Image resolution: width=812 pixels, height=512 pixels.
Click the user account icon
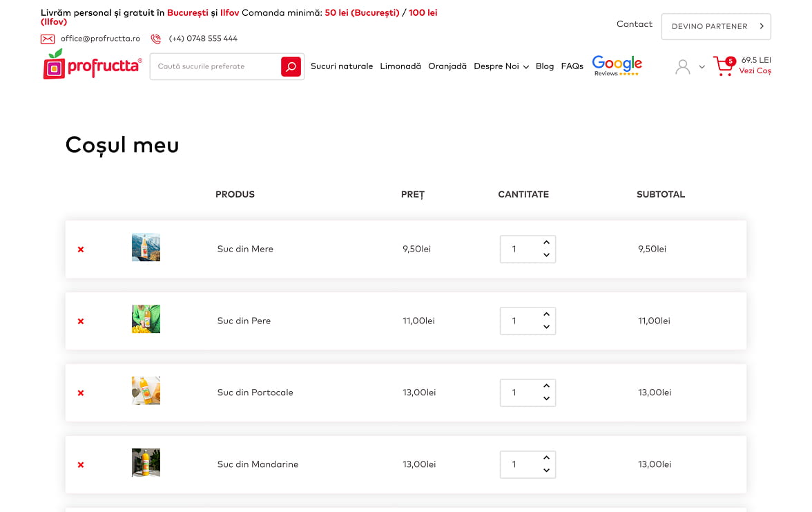tap(682, 67)
